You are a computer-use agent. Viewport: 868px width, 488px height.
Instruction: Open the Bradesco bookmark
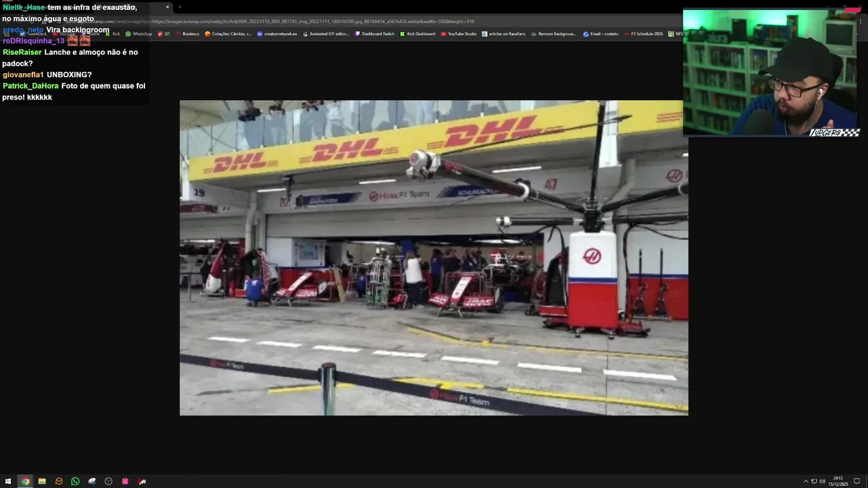coord(187,33)
